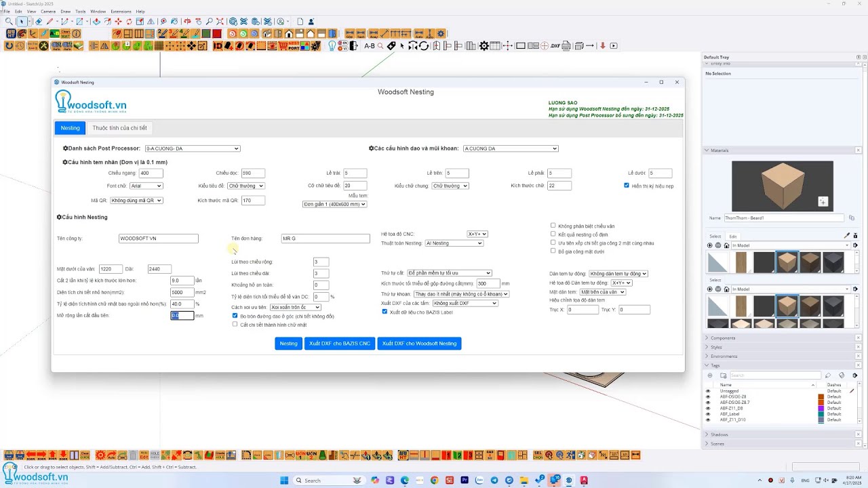Click 'Xuất DXF cho BAZIS CNC' button
Screen dimensions: 868x488
(340, 344)
